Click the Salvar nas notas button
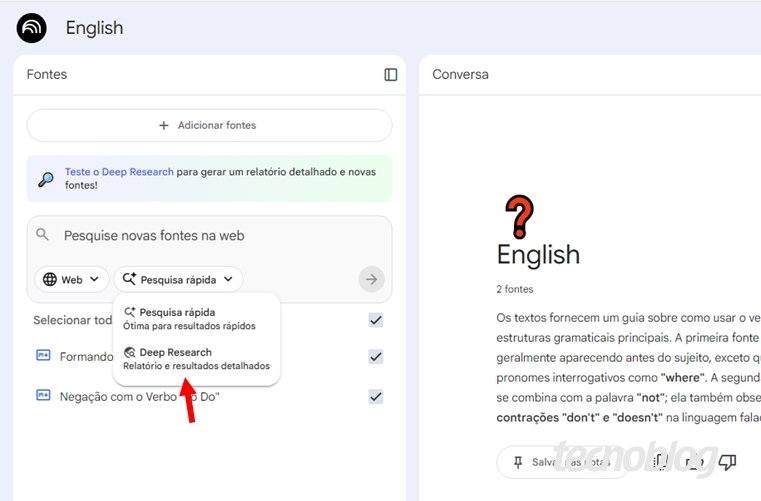 tap(560, 462)
